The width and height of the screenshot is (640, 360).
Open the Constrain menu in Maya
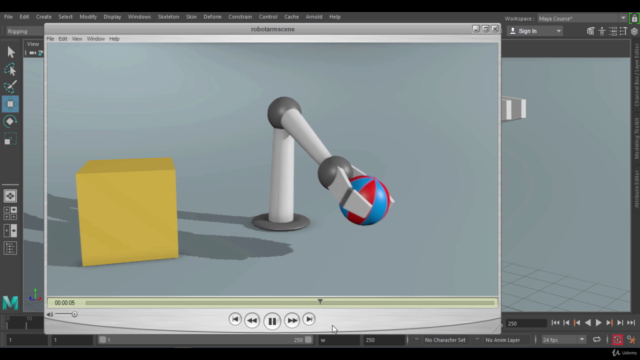(x=240, y=17)
